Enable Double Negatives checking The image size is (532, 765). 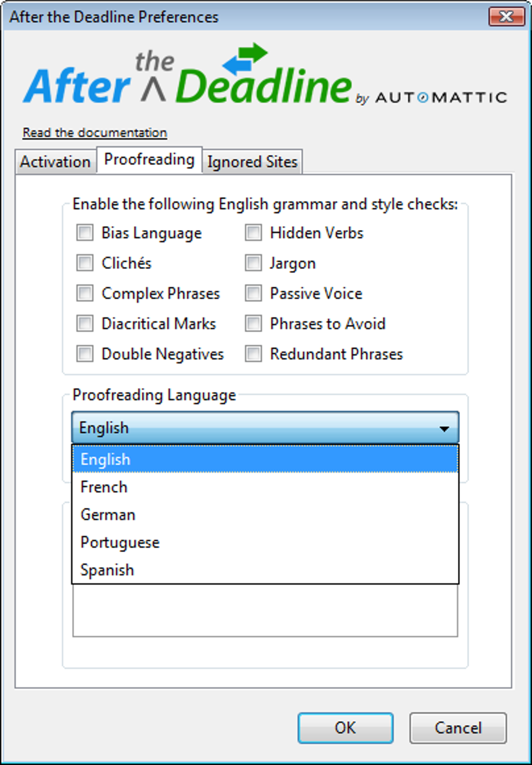click(x=84, y=354)
